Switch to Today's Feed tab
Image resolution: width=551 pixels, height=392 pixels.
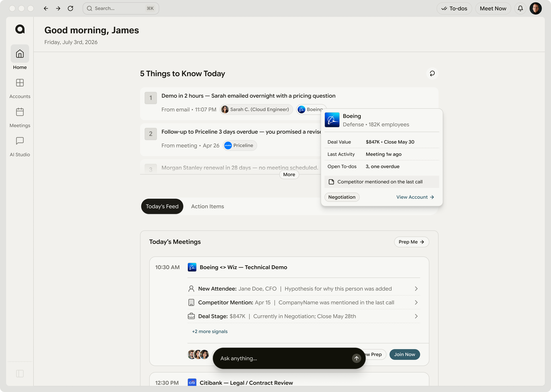[x=162, y=206]
